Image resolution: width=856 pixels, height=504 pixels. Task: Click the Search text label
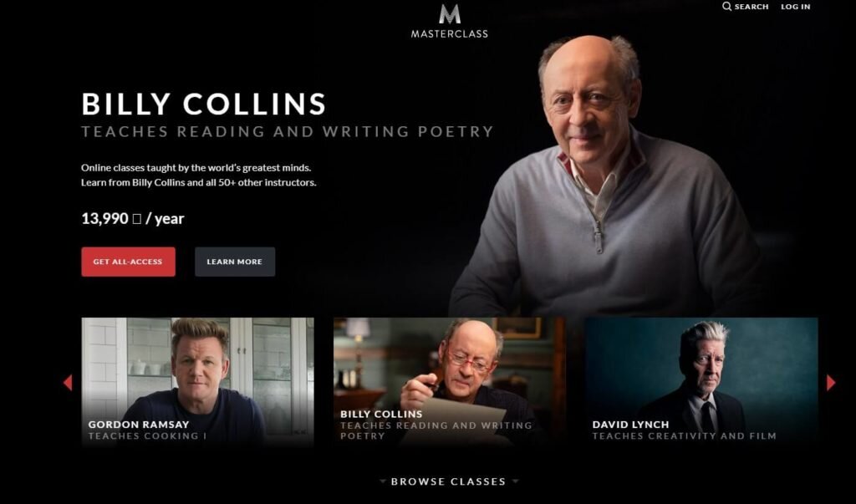point(752,7)
